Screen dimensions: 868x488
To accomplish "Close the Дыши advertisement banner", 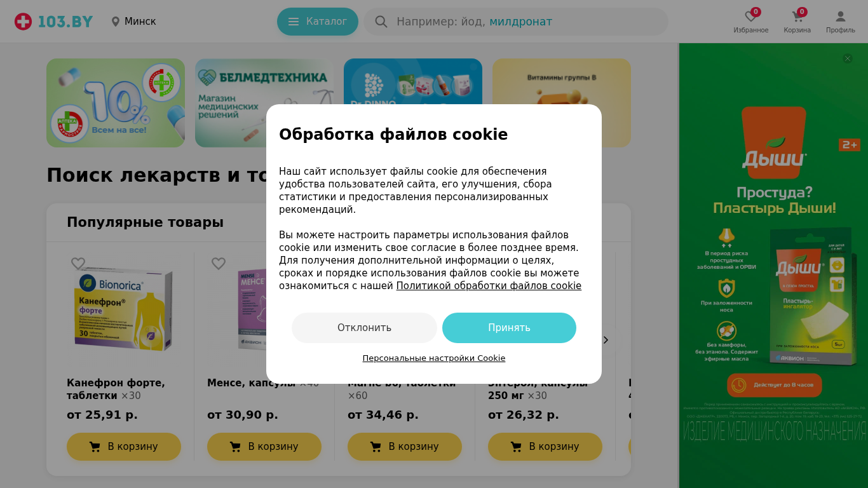I will click(848, 58).
